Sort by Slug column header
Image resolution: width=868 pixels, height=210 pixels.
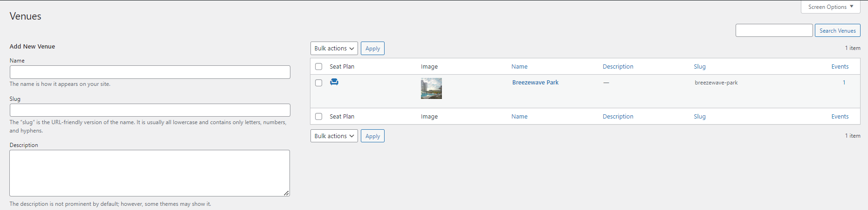coord(699,67)
